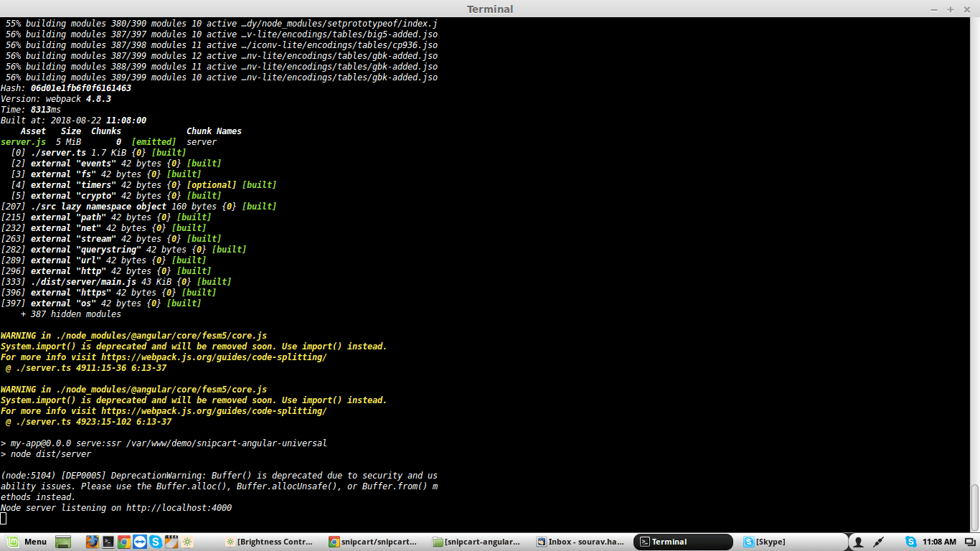Switch to the "Inbox - sourav" window
The width and height of the screenshot is (980, 551).
click(x=585, y=542)
